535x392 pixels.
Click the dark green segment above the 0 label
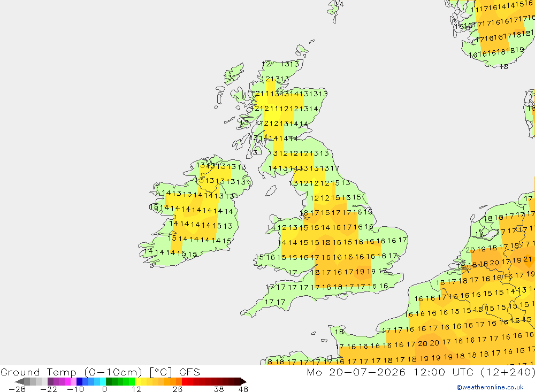coord(109,381)
